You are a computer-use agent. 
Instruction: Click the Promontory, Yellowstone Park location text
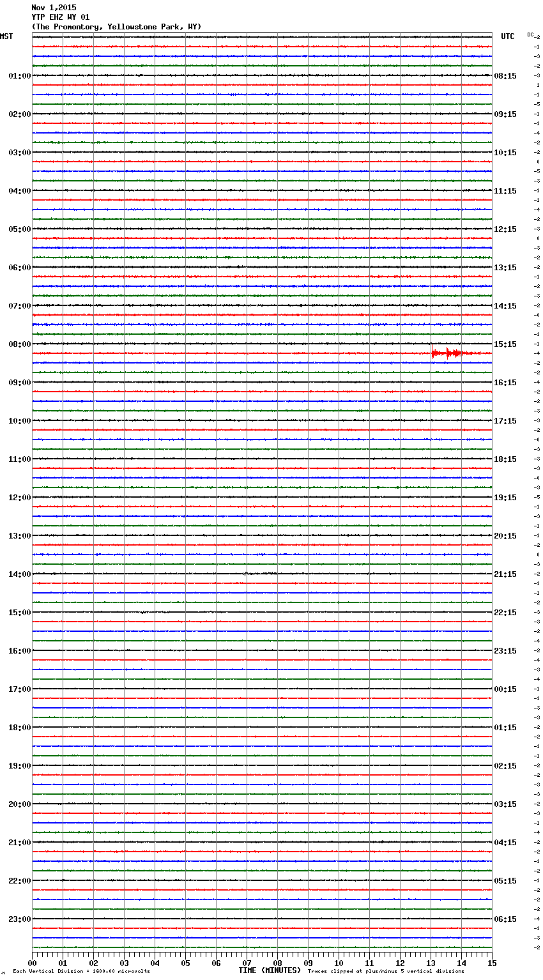point(116,27)
